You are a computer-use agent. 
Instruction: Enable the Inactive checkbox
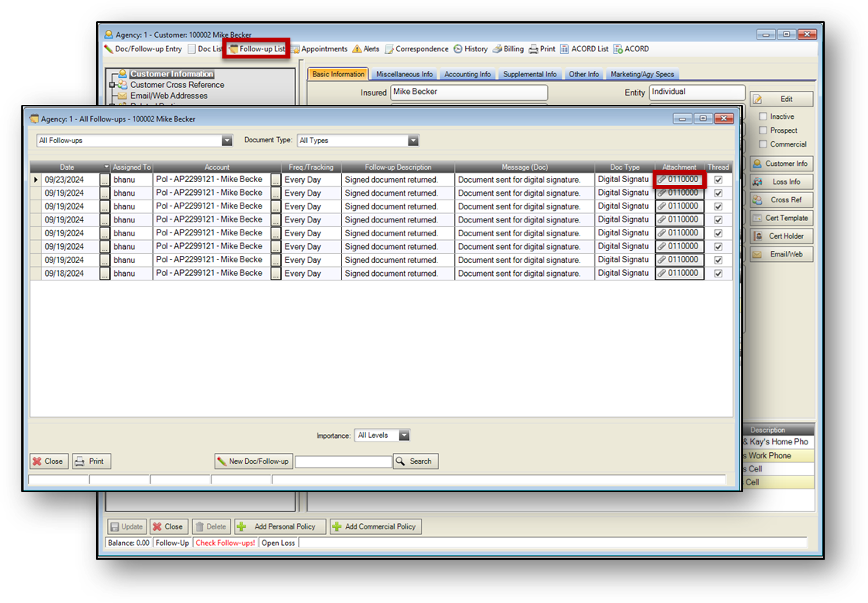pos(763,116)
